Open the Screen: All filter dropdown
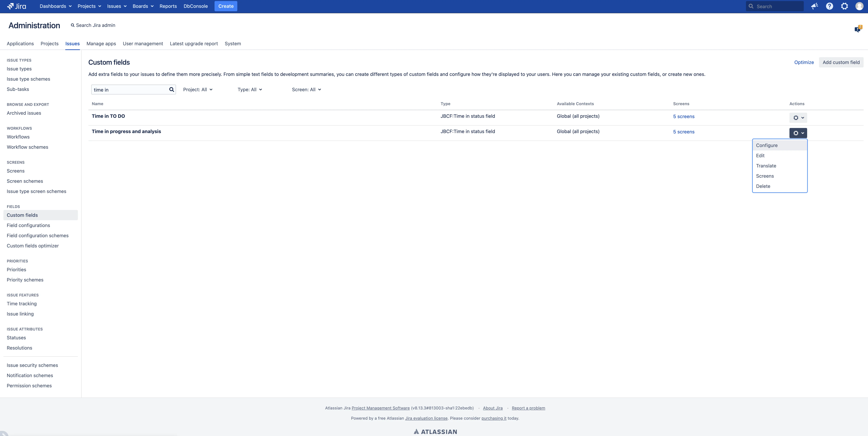This screenshot has height=436, width=868. coord(306,89)
